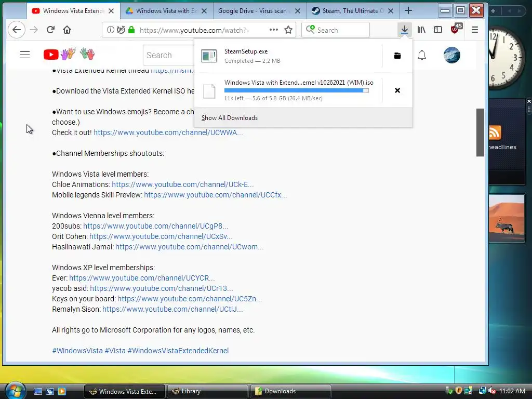
Task: Click the #Vista hashtag
Action: pyautogui.click(x=115, y=351)
